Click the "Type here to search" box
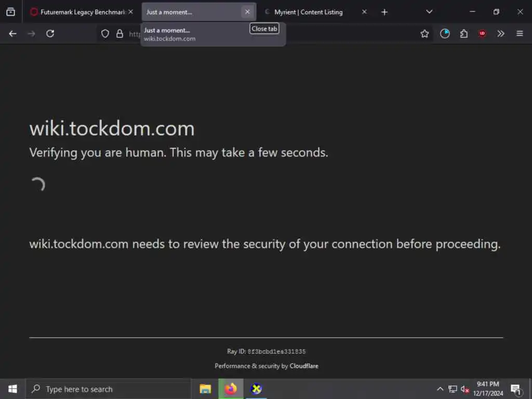Screen dimensions: 532x399 [x=109, y=389]
